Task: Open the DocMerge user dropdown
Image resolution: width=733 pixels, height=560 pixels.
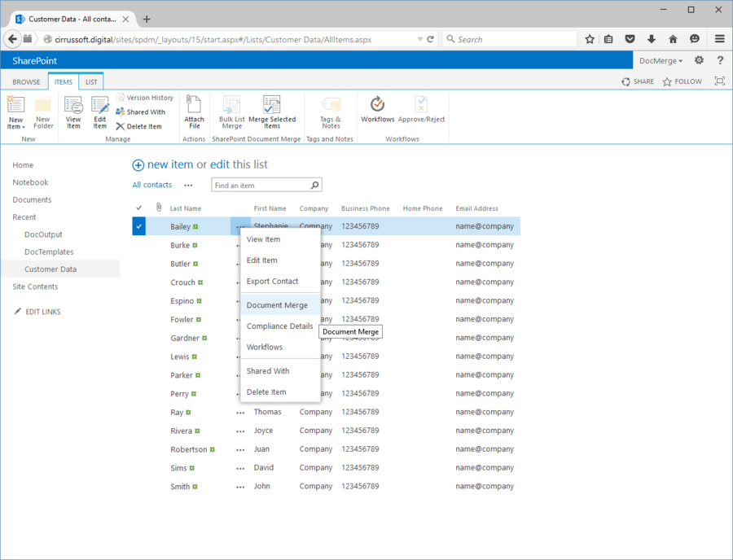Action: click(661, 61)
